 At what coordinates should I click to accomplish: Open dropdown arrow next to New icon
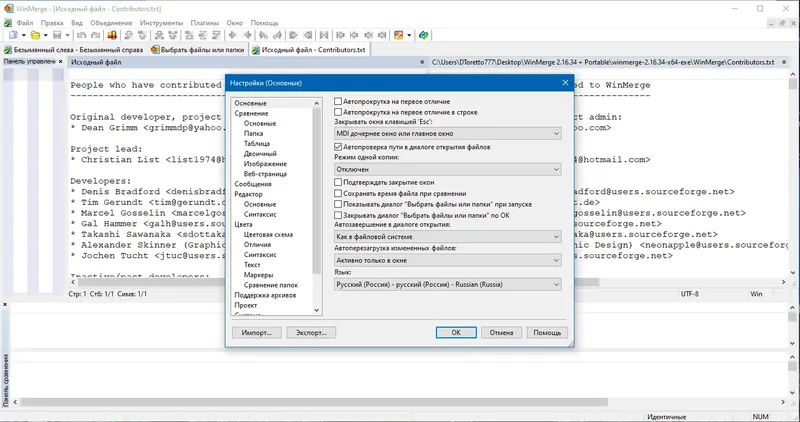point(23,35)
